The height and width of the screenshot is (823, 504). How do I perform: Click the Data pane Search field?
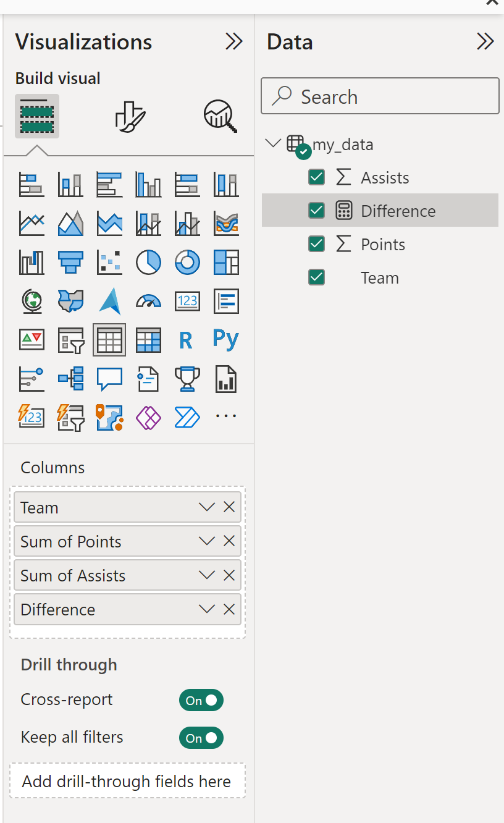point(380,96)
